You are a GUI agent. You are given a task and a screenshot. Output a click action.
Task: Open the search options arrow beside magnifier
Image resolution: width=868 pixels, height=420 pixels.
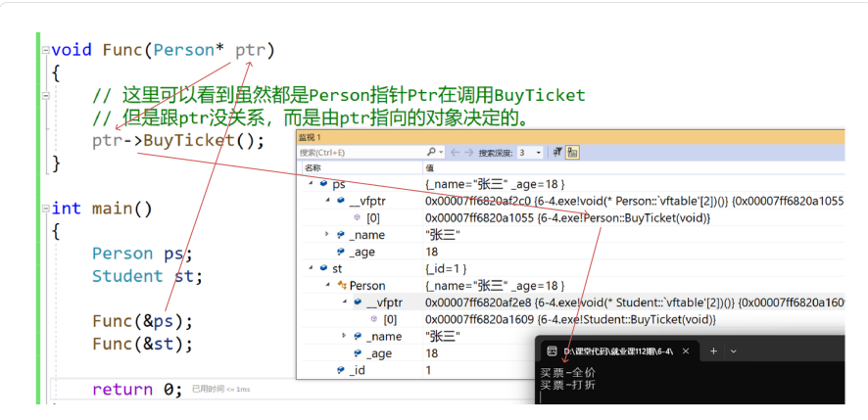tap(441, 152)
